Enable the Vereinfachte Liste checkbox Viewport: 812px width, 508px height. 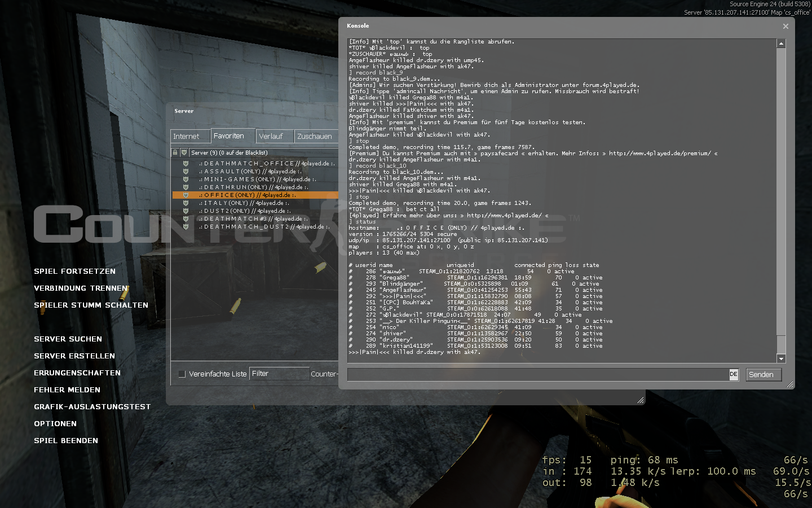coord(182,374)
